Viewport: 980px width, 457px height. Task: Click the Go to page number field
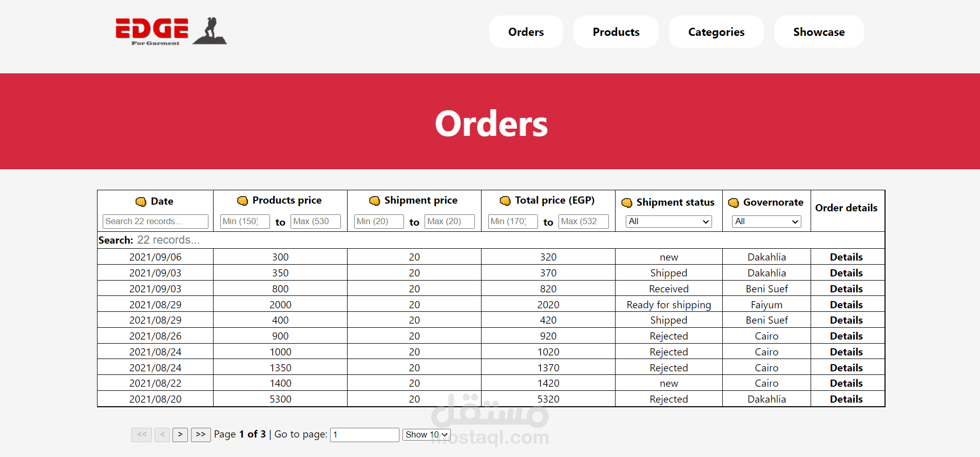pyautogui.click(x=364, y=435)
